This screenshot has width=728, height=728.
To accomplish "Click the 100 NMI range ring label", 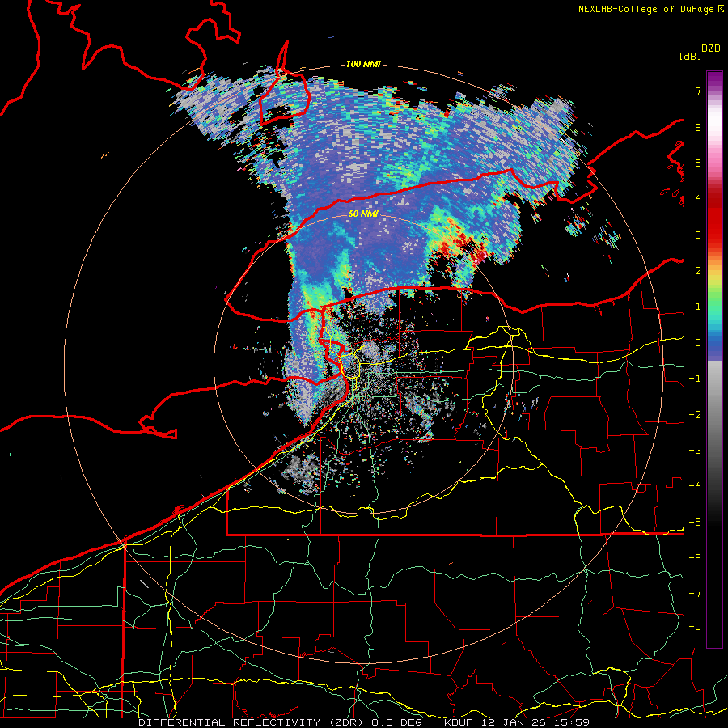I will [x=363, y=64].
